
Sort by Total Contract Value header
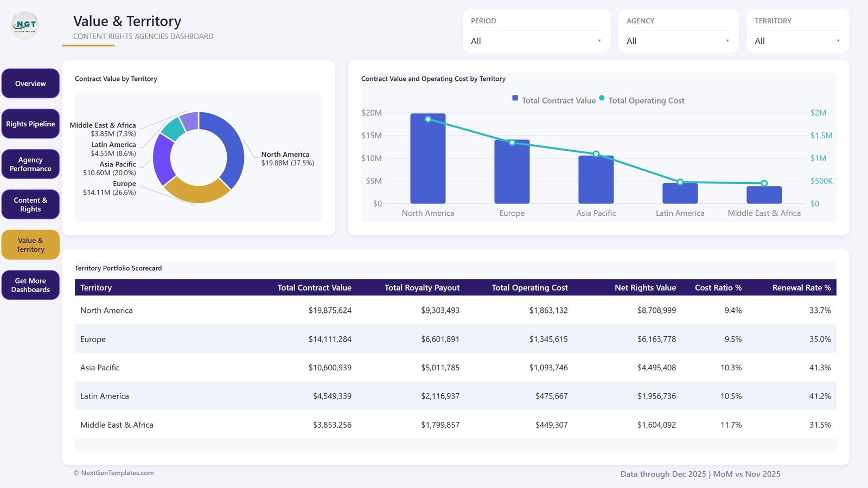[315, 287]
